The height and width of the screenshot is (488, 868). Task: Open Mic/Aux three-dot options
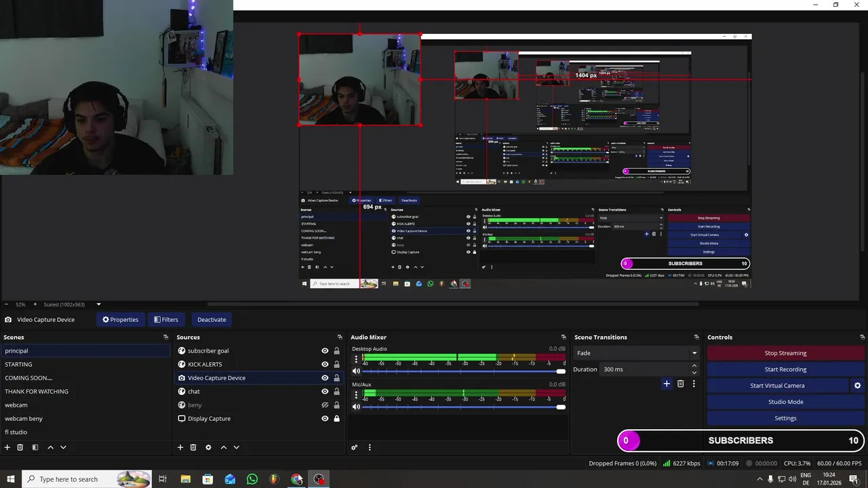click(x=356, y=394)
